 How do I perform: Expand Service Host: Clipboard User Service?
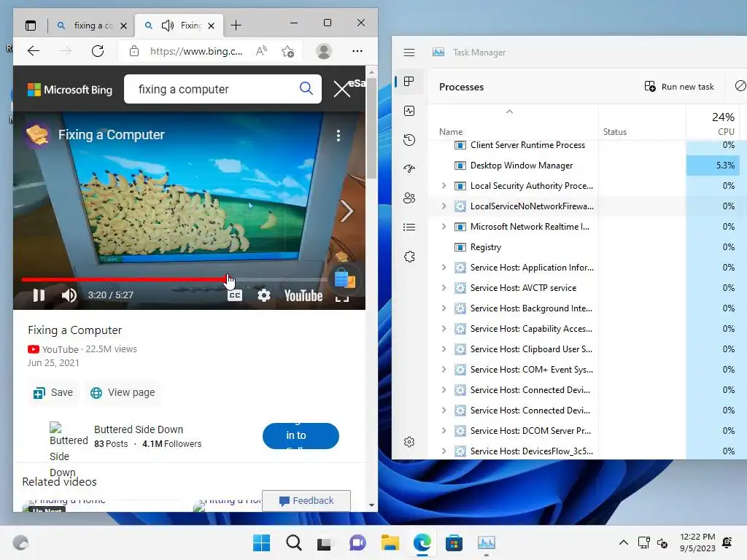pyautogui.click(x=444, y=349)
